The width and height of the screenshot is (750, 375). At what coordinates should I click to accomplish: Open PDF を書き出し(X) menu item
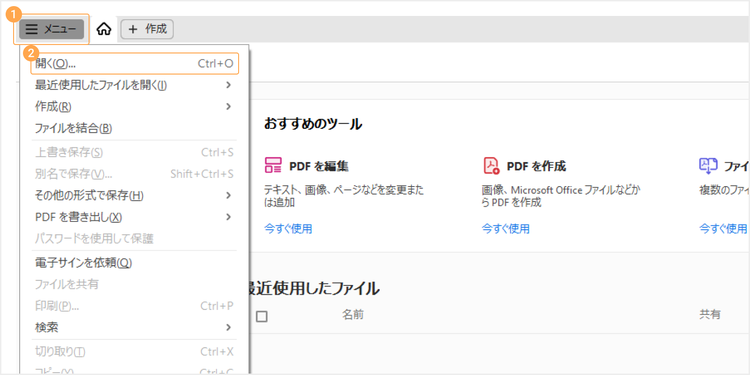134,217
